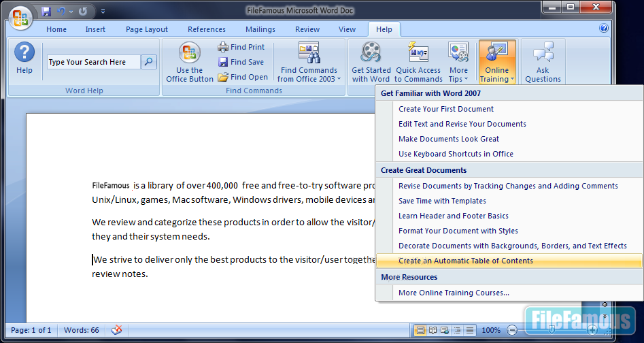Select 'Format Your Document with Styles'

click(x=509, y=231)
